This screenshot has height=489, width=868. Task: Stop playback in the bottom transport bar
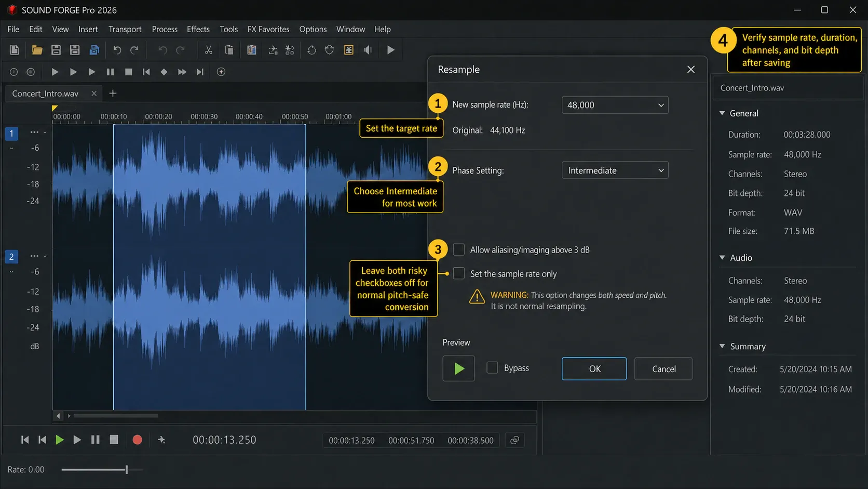(114, 440)
